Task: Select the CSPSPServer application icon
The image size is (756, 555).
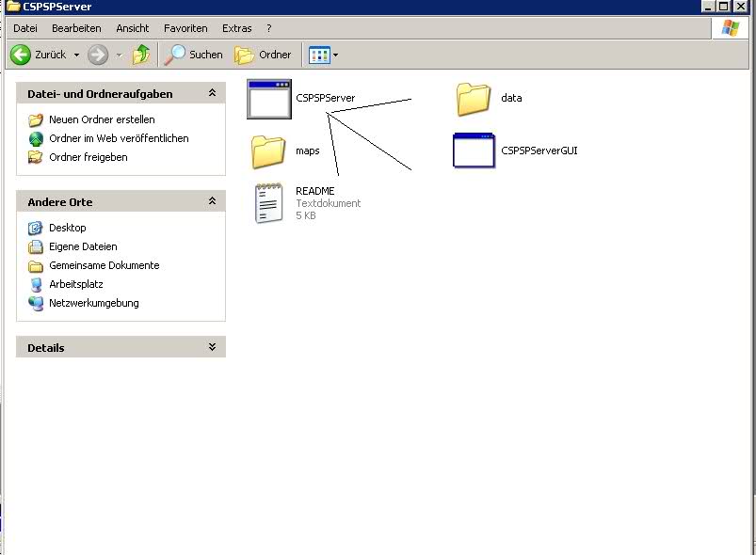Action: [x=269, y=100]
